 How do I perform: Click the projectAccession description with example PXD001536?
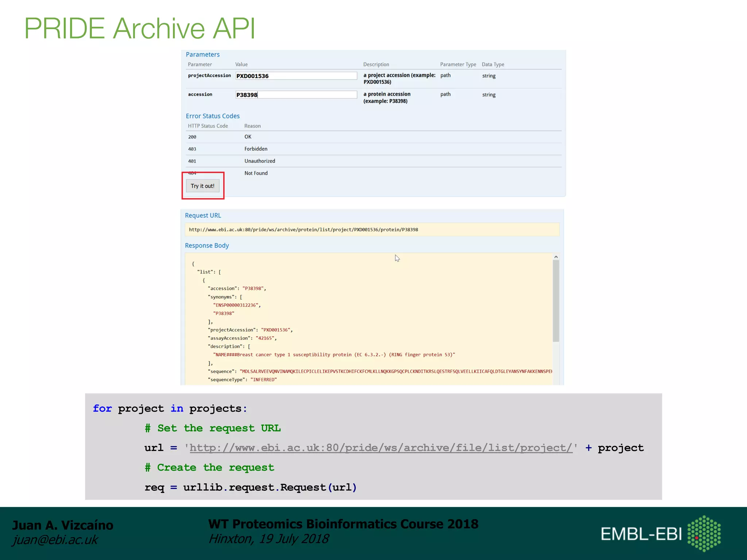399,78
